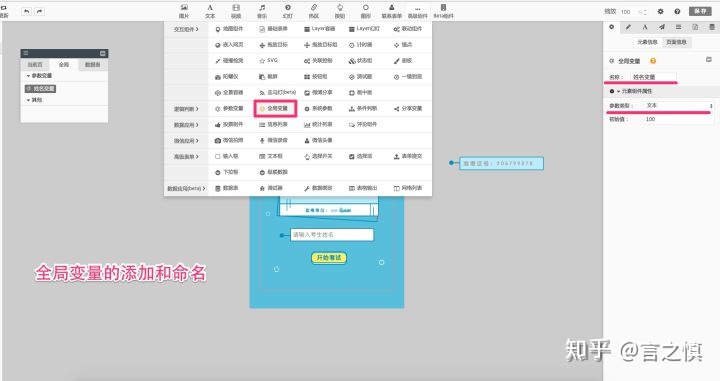Add text using the 文本 tool
The height and width of the screenshot is (381, 720).
pyautogui.click(x=210, y=11)
